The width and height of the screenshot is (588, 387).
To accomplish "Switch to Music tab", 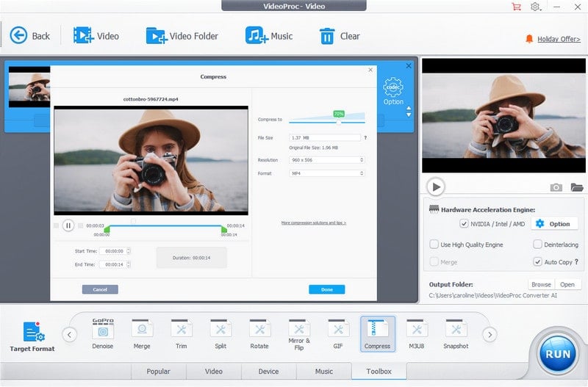I will [x=324, y=372].
